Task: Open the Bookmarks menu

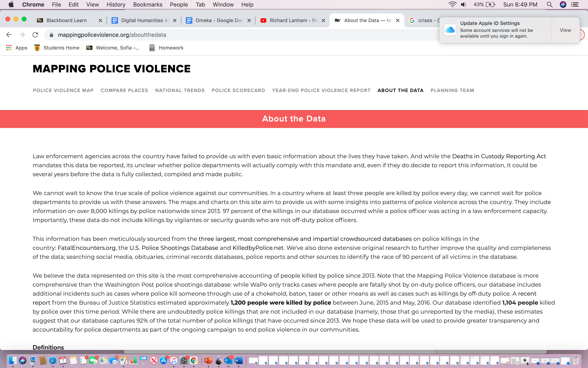Action: [148, 5]
